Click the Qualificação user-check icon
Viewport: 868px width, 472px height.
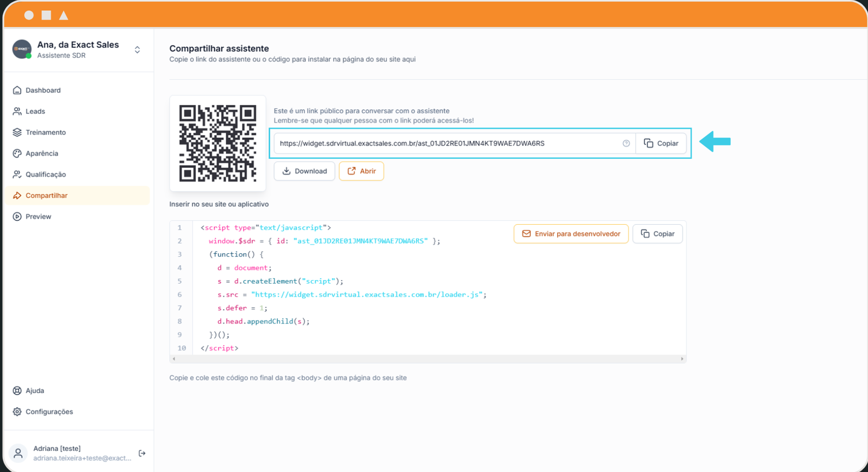17,174
